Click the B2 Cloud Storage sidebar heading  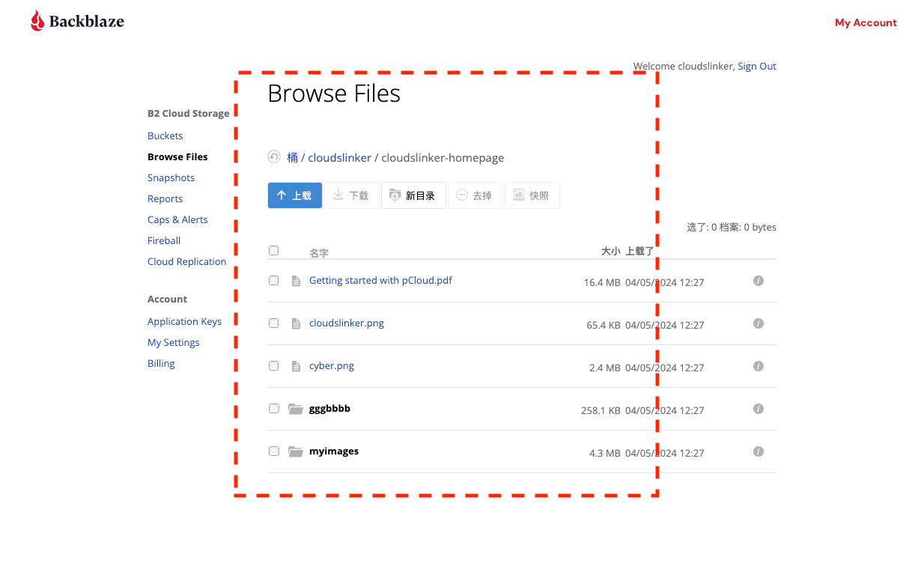[189, 113]
